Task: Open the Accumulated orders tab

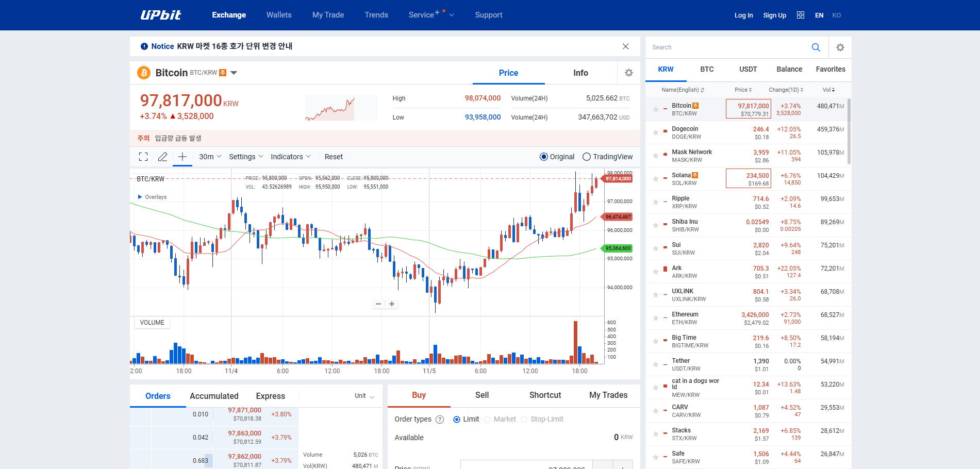Action: pyautogui.click(x=214, y=396)
